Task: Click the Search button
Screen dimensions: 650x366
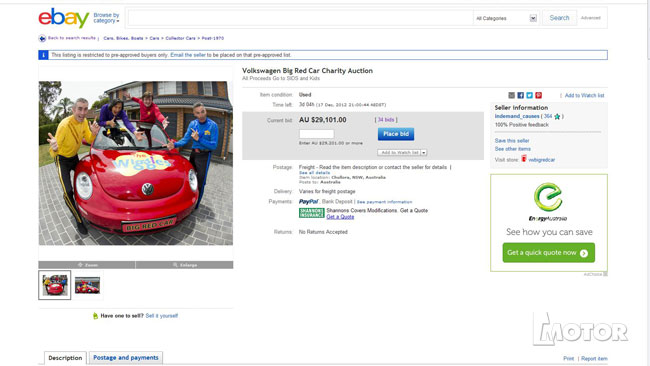Action: (559, 18)
